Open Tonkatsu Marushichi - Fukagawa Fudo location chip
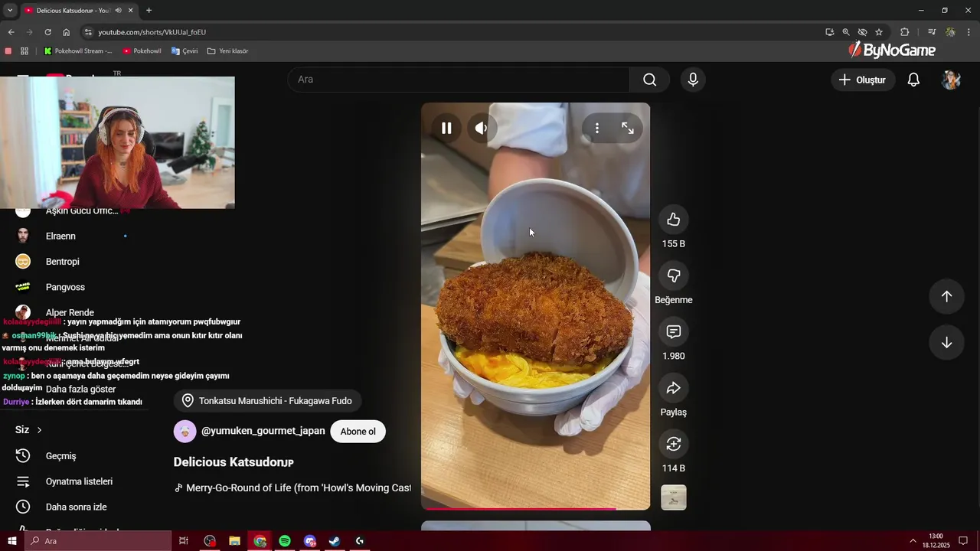This screenshot has height=551, width=980. [267, 401]
